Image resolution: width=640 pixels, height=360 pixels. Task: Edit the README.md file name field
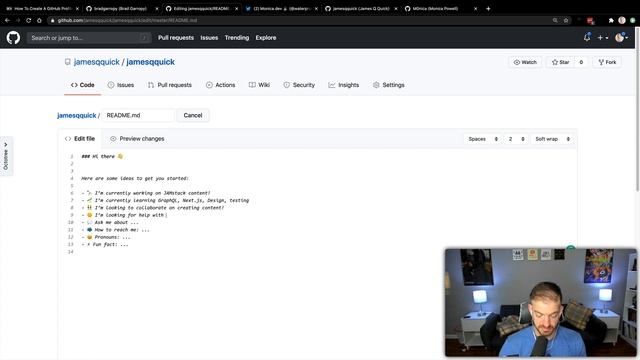(138, 116)
